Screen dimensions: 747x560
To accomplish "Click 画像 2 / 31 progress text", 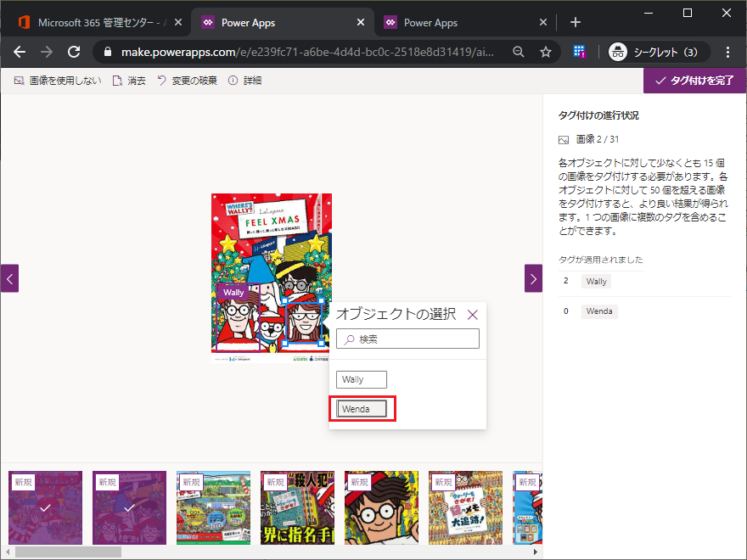I will coord(598,139).
